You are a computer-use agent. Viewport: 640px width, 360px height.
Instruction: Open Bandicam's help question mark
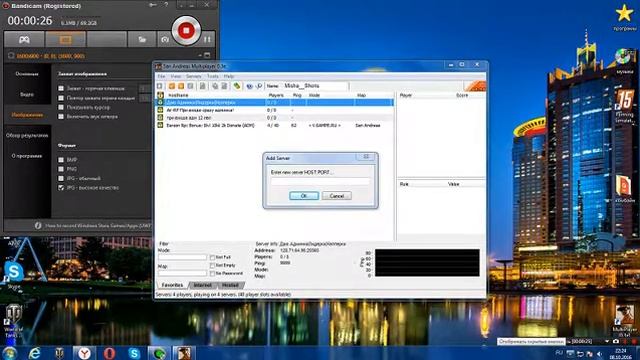click(x=166, y=5)
